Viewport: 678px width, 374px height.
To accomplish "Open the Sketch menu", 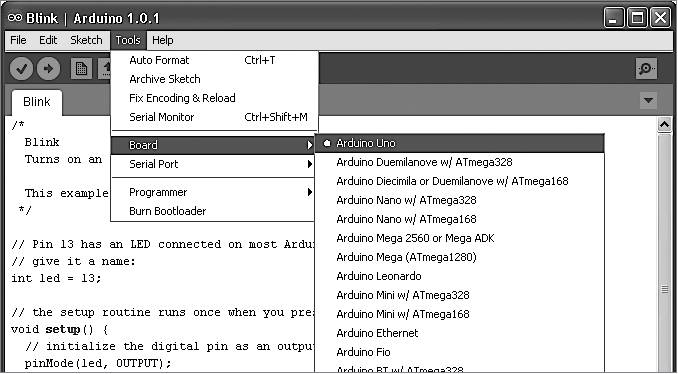I will pyautogui.click(x=86, y=40).
